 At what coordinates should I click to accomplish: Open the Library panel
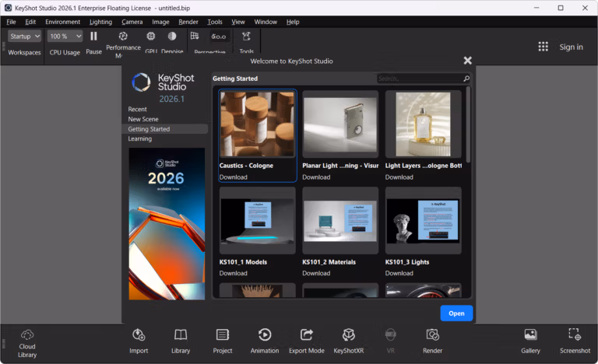(x=181, y=341)
